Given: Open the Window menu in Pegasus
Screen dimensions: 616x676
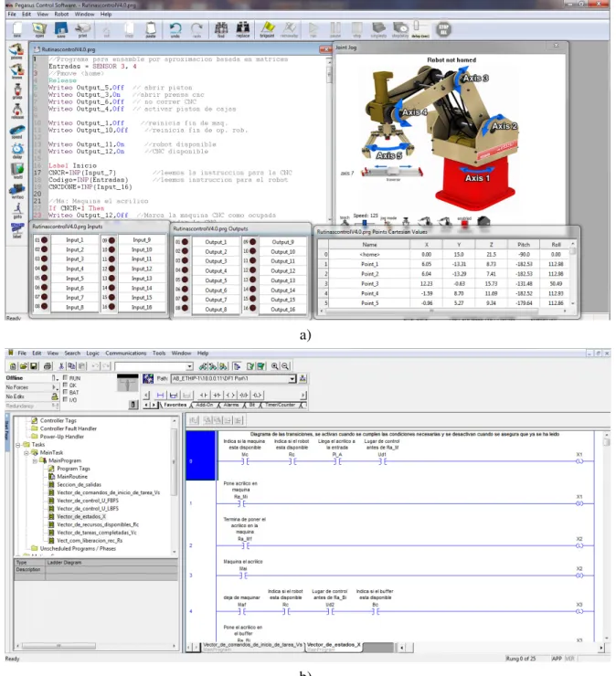Looking at the screenshot, I should tap(84, 15).
